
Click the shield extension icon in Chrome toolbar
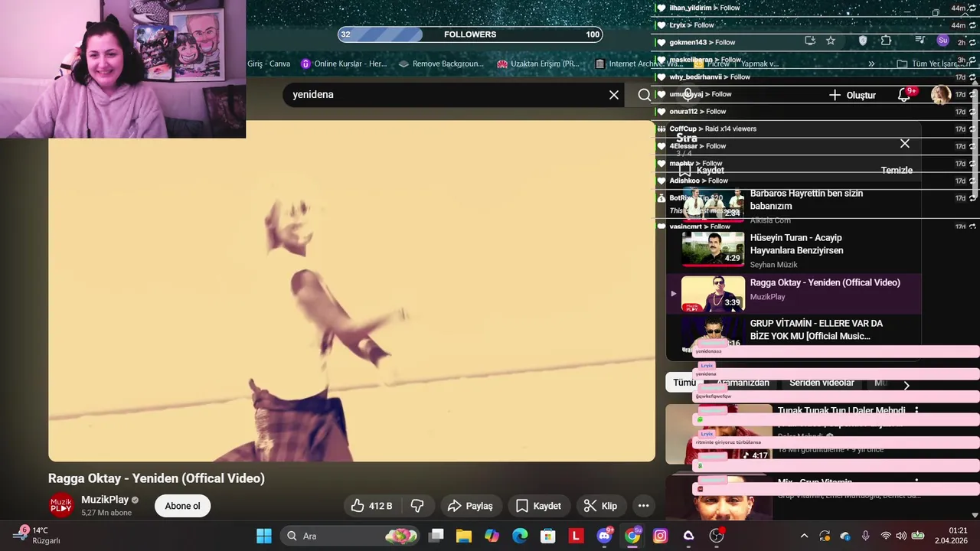(862, 41)
